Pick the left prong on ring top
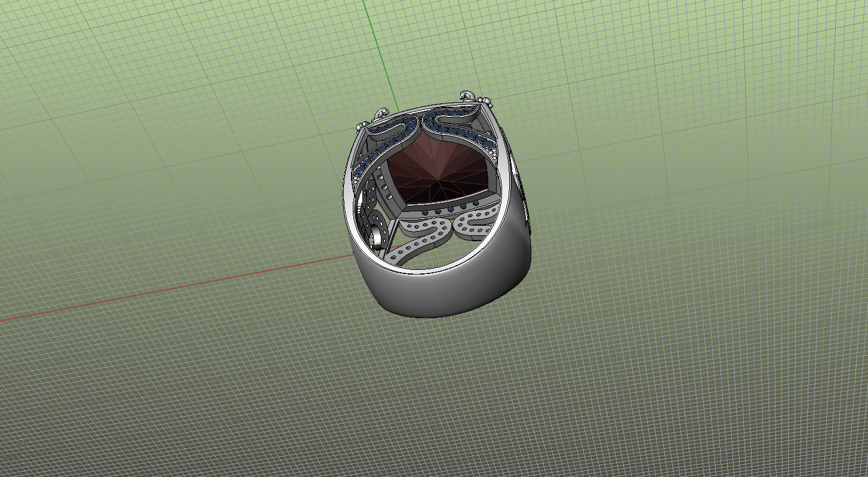Viewport: 868px width, 477px height. tap(380, 112)
